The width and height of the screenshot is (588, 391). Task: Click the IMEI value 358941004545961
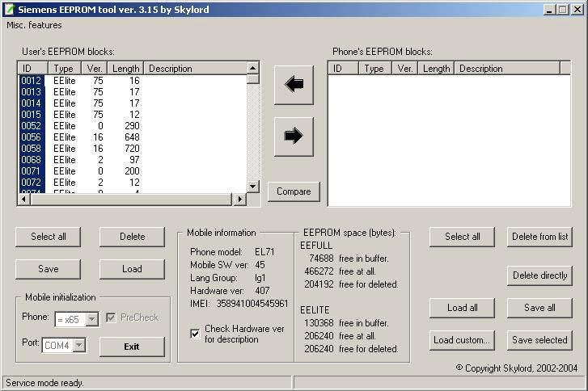[x=252, y=304]
